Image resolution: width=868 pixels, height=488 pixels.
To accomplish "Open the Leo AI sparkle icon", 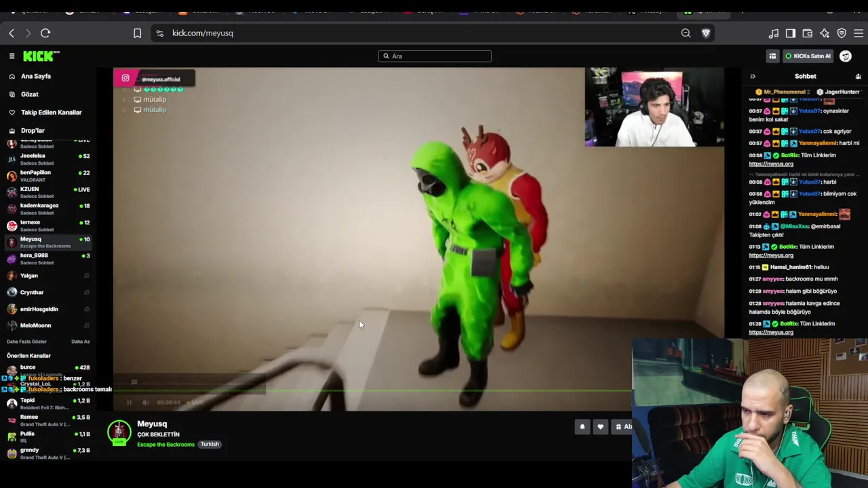I will click(825, 33).
